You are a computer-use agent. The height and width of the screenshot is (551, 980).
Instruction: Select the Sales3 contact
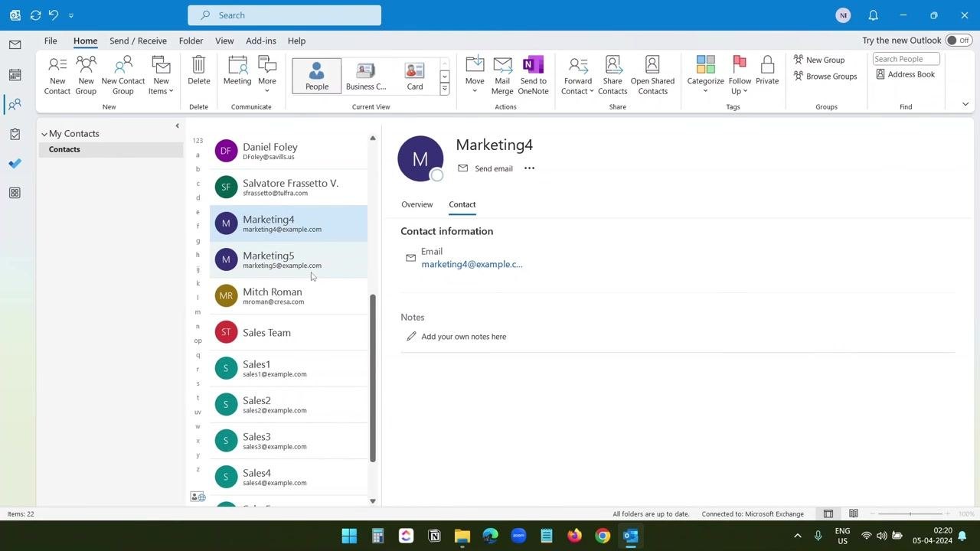click(289, 441)
